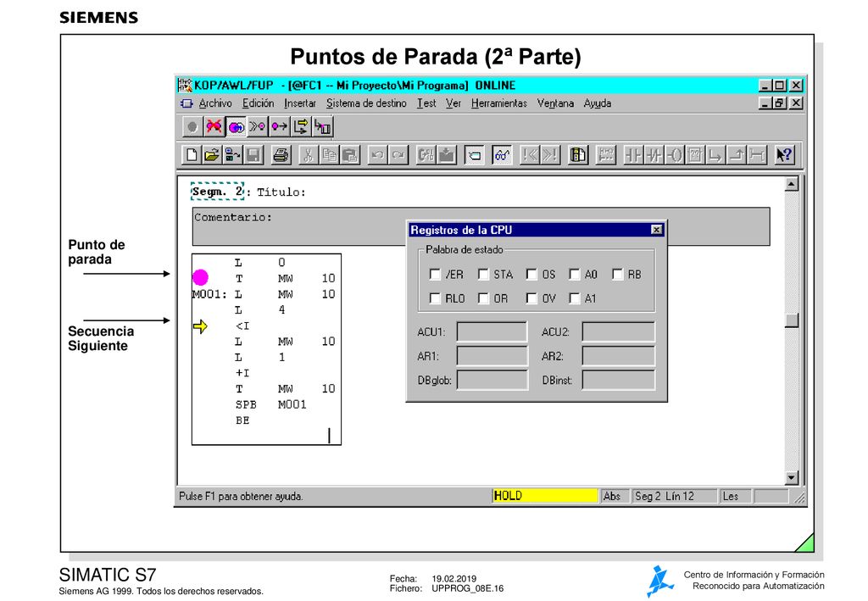Click the redo arrow icon
Image resolution: width=868 pixels, height=601 pixels.
tap(398, 155)
